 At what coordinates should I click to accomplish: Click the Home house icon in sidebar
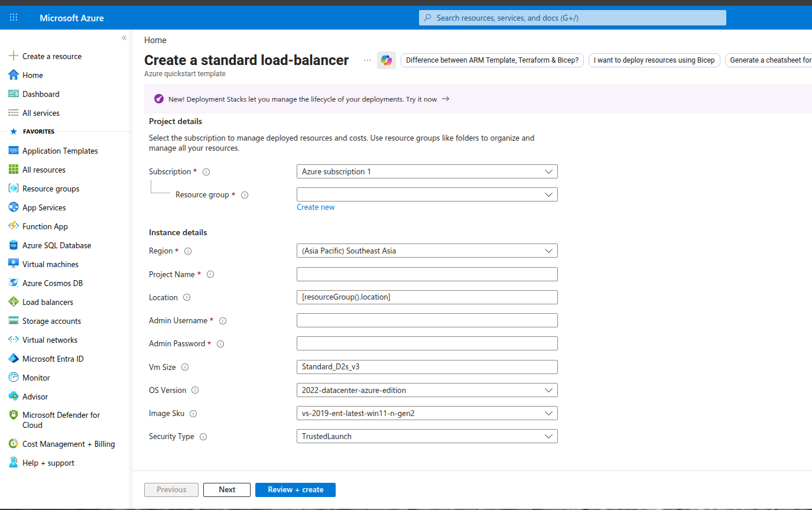pyautogui.click(x=13, y=75)
